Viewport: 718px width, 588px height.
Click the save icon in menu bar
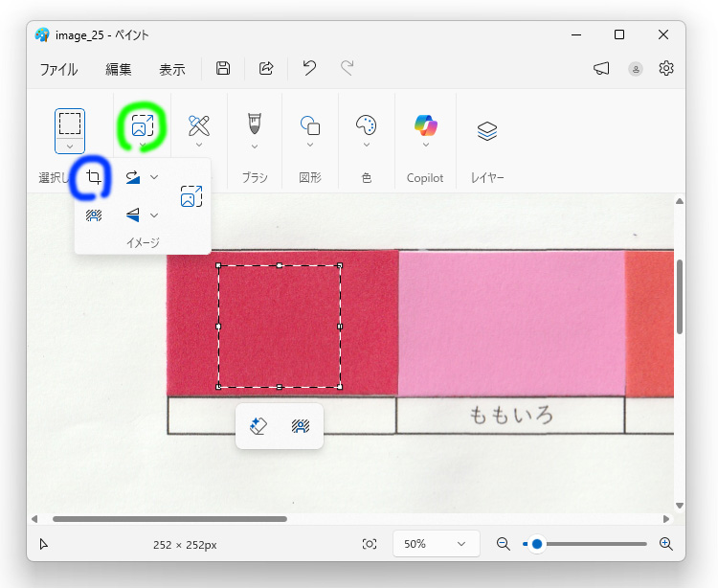(223, 68)
